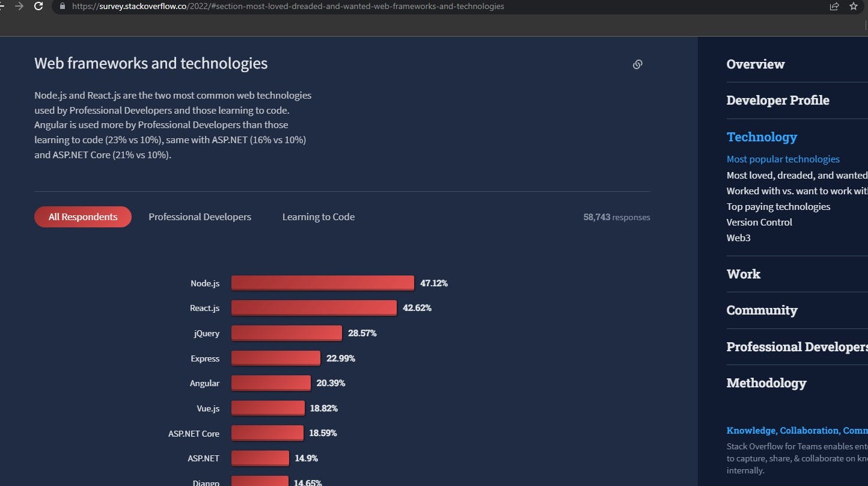Click the Vue.js chart bar
868x486 pixels.
click(268, 408)
